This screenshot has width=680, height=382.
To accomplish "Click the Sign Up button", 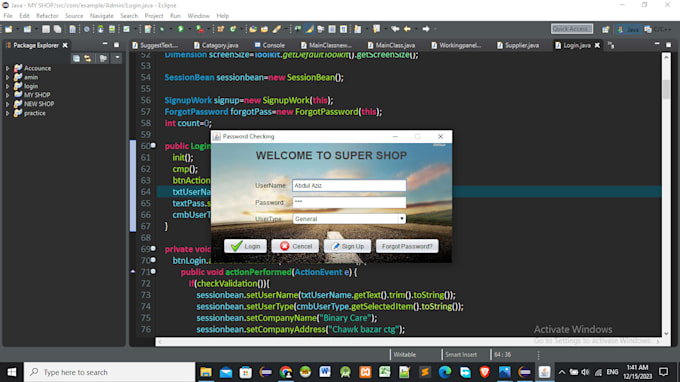I will (347, 246).
